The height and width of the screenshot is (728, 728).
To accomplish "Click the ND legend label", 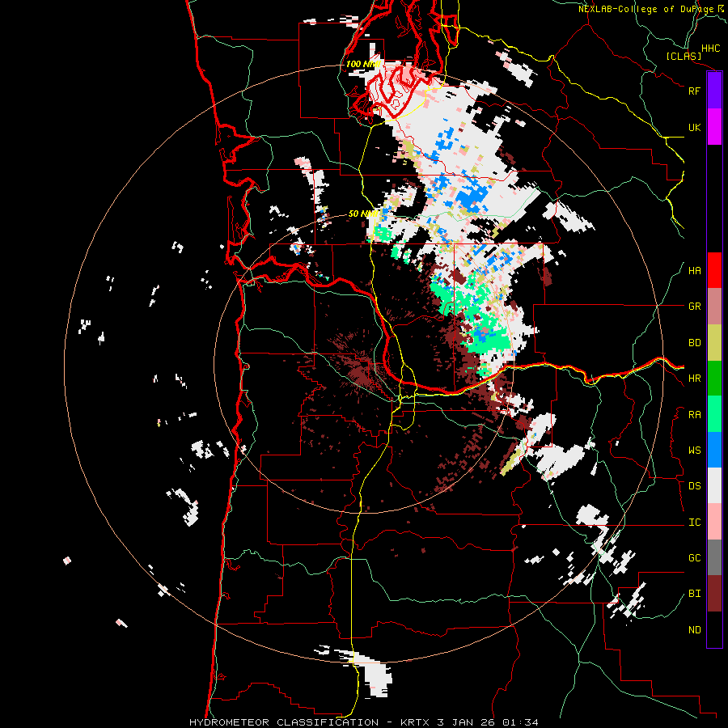I will pos(694,630).
